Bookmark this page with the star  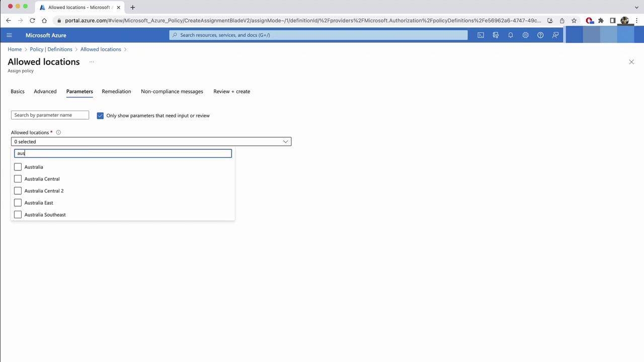coord(574,21)
